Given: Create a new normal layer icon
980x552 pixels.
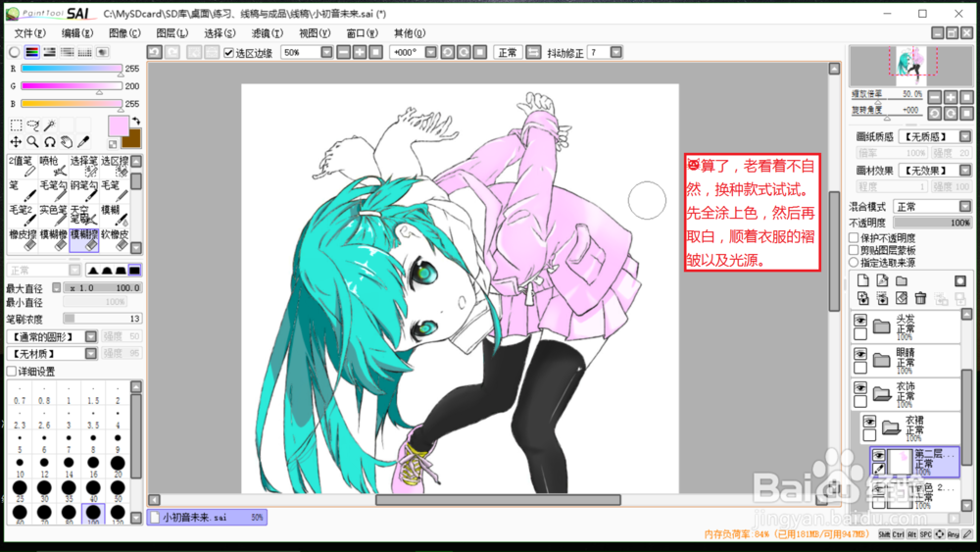Looking at the screenshot, I should pos(862,280).
